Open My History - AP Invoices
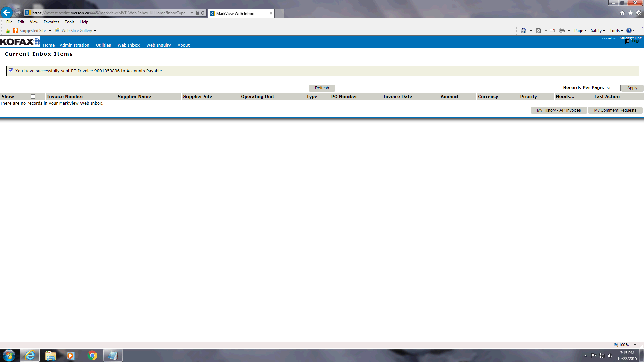The height and width of the screenshot is (362, 644). pos(558,110)
